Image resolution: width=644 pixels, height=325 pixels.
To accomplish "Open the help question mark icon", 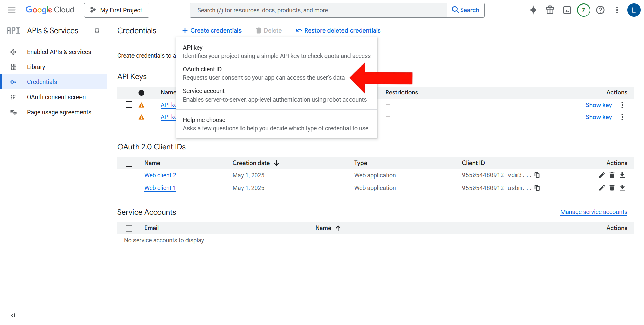I will coord(600,10).
